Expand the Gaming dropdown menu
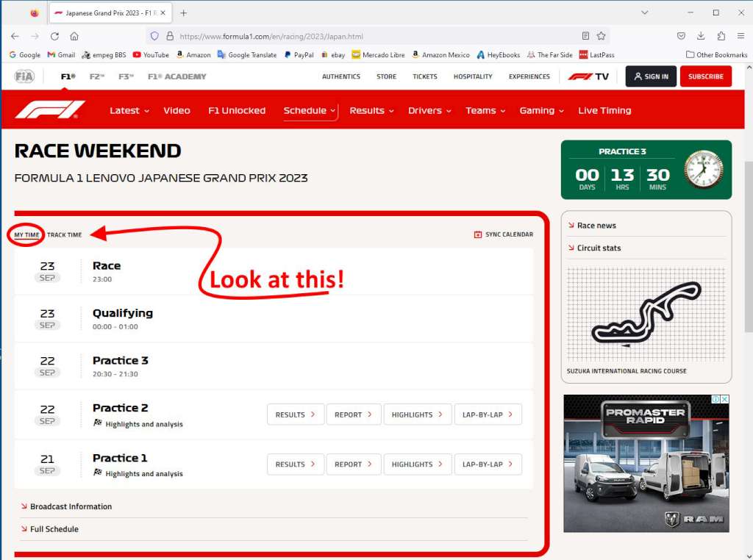Viewport: 753px width, 560px height. tap(542, 110)
